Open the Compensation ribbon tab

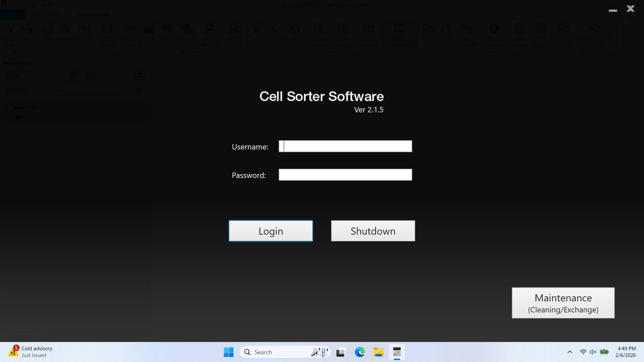coord(94,14)
